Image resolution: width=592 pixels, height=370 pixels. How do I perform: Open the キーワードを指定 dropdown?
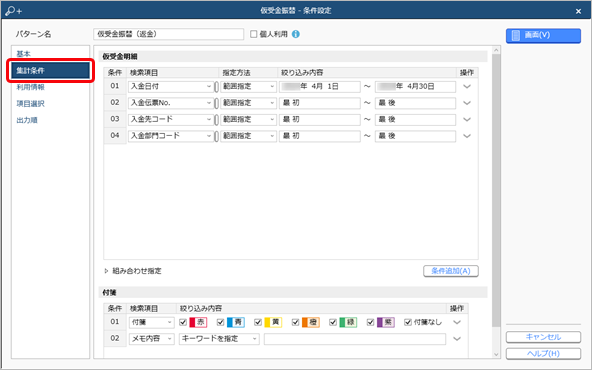[219, 339]
